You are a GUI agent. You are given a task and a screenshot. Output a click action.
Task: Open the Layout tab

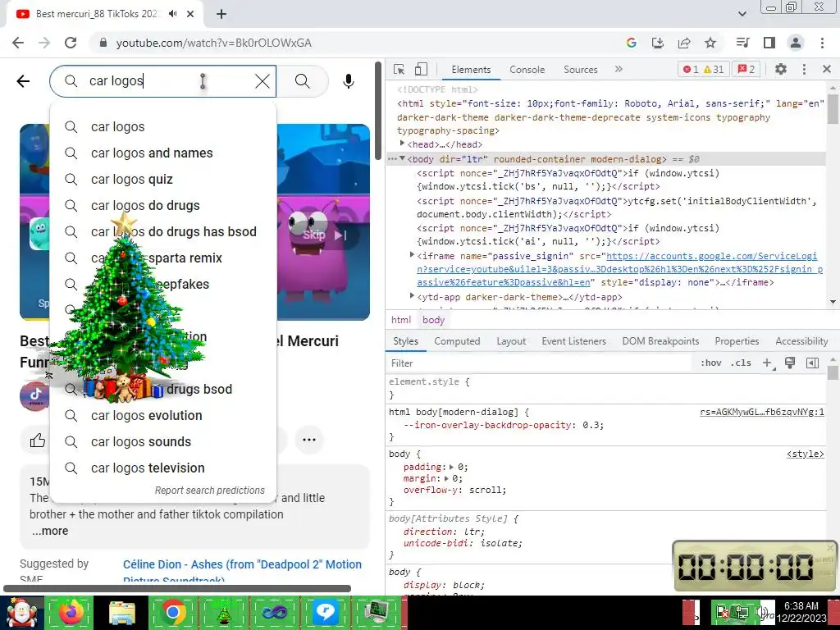click(511, 341)
